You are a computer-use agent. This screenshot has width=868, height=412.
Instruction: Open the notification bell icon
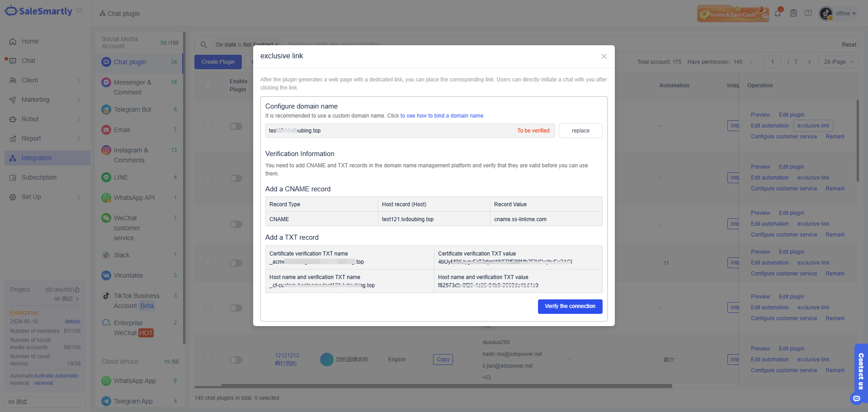pos(778,13)
